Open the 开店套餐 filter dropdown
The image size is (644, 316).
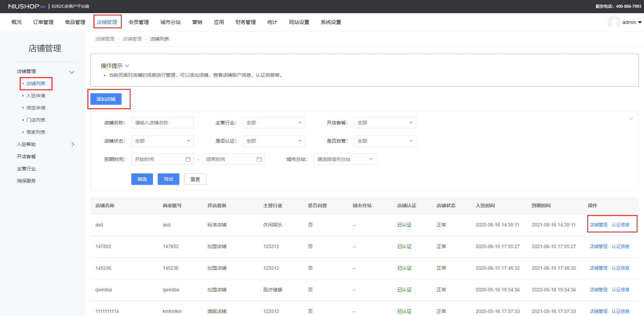[385, 123]
